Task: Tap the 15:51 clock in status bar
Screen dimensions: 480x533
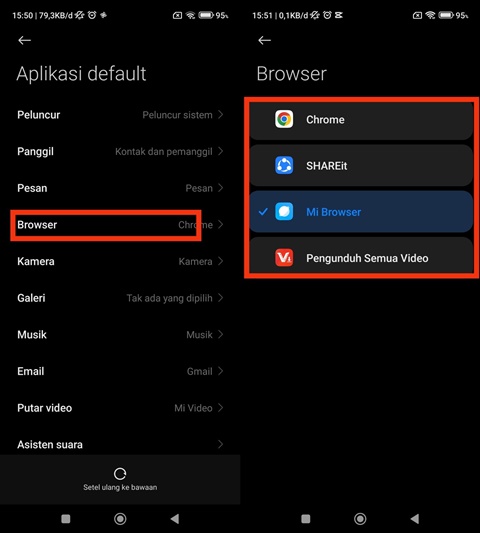Action: click(262, 15)
